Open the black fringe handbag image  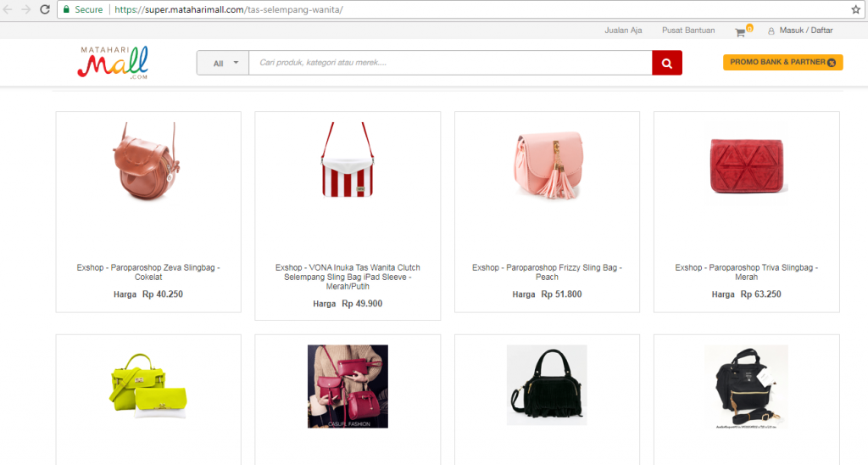547,385
